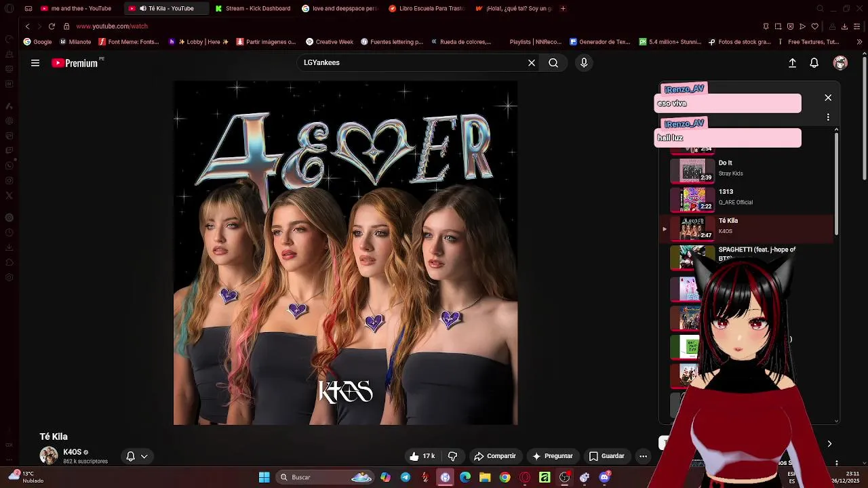Switch to 'love and deepspace' tab
The image size is (868, 488).
coord(339,8)
